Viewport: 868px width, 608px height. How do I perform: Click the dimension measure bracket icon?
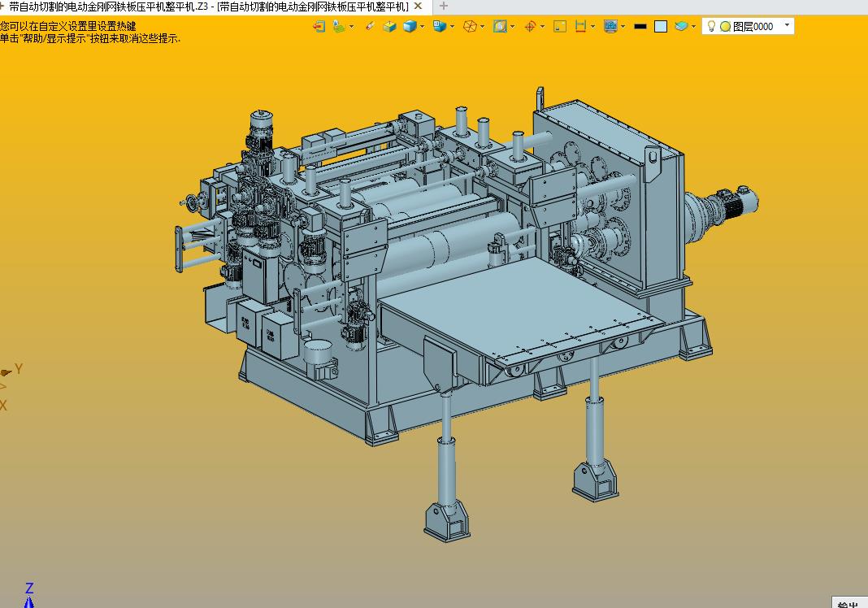tap(580, 26)
